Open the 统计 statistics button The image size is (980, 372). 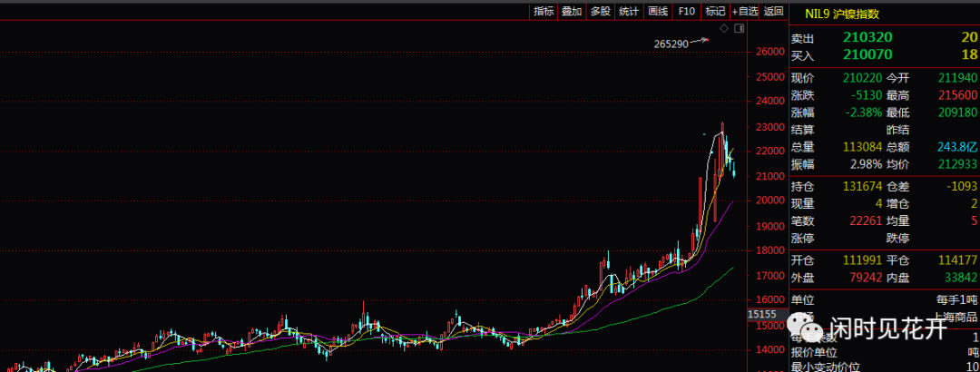(x=629, y=11)
